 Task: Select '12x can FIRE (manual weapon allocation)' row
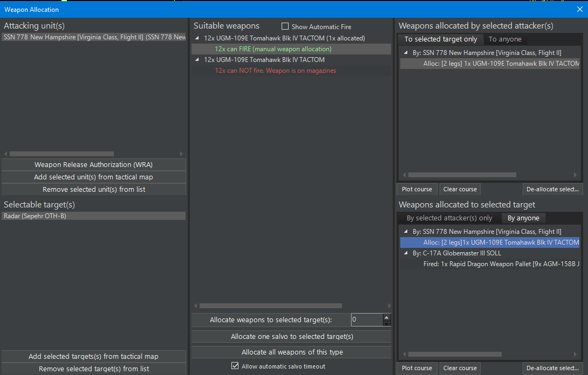click(291, 49)
